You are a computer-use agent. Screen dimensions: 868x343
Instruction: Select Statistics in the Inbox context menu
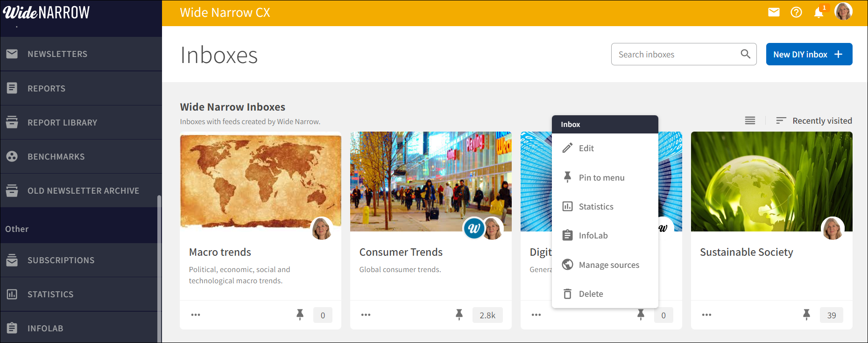click(605, 206)
